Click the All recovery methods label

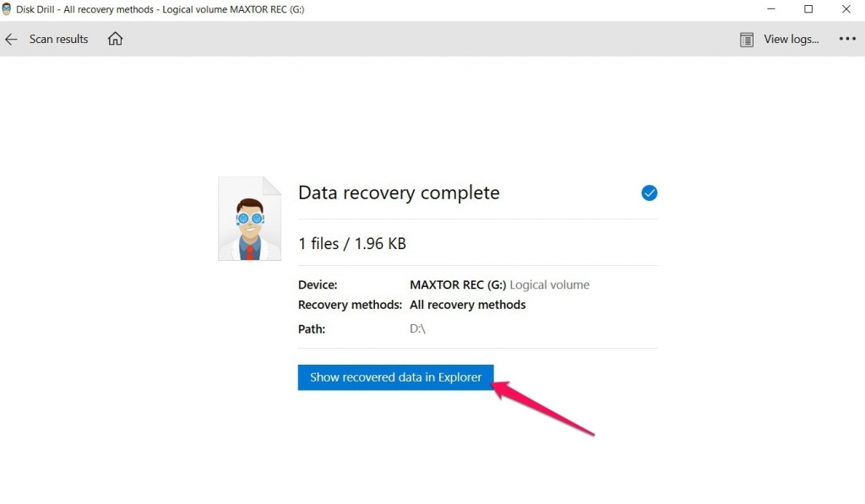point(467,305)
